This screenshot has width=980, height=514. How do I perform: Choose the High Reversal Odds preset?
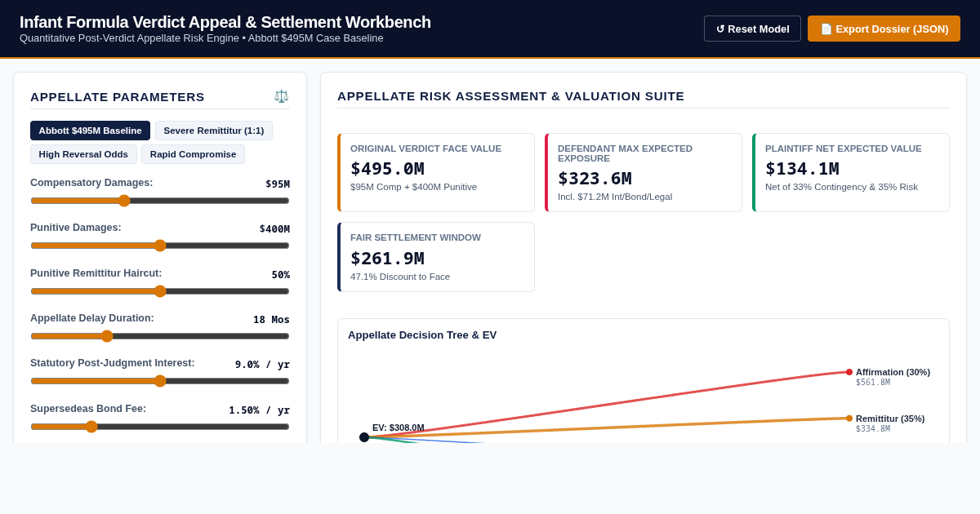click(83, 154)
